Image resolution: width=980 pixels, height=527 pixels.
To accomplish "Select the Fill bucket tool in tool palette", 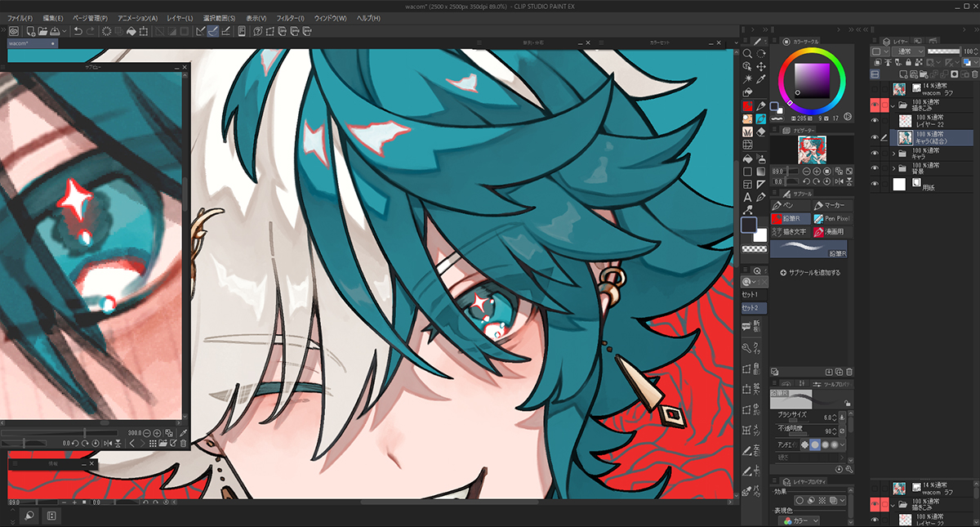I will click(747, 157).
